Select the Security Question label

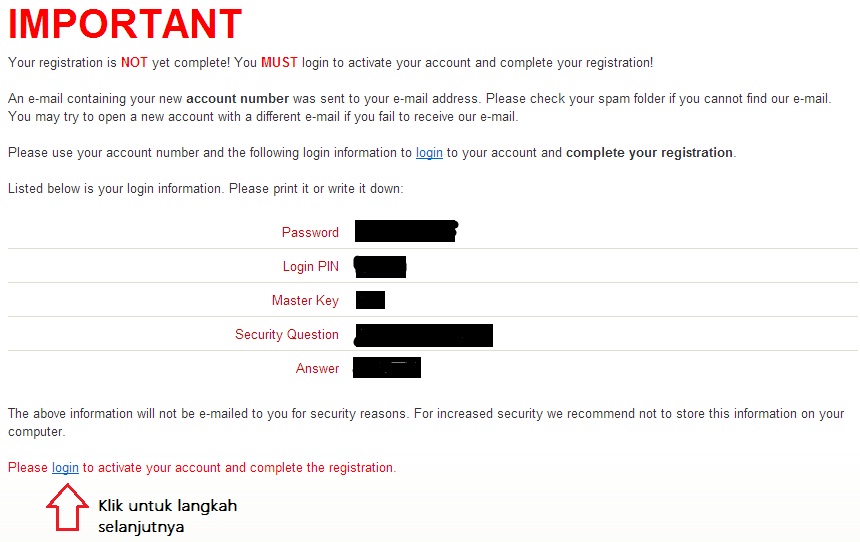point(287,334)
